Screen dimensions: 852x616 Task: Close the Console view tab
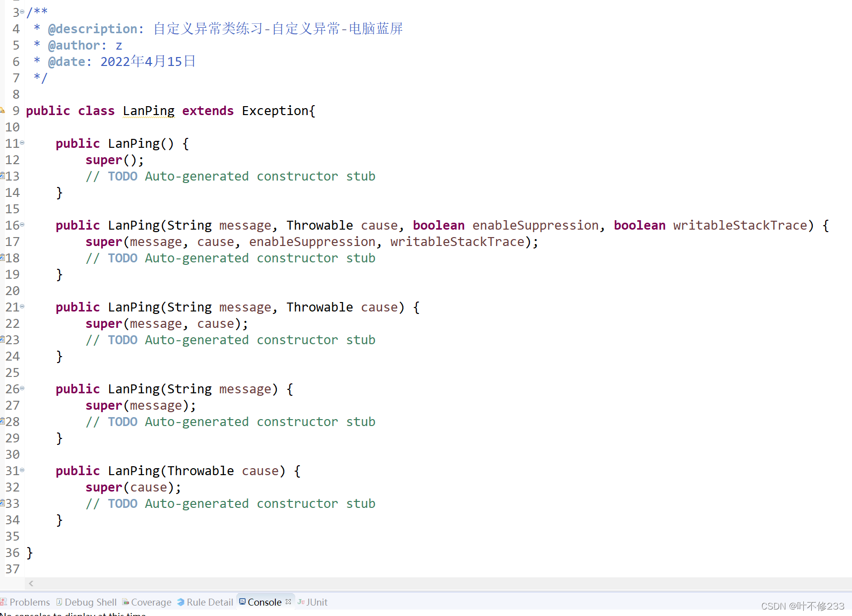point(288,602)
